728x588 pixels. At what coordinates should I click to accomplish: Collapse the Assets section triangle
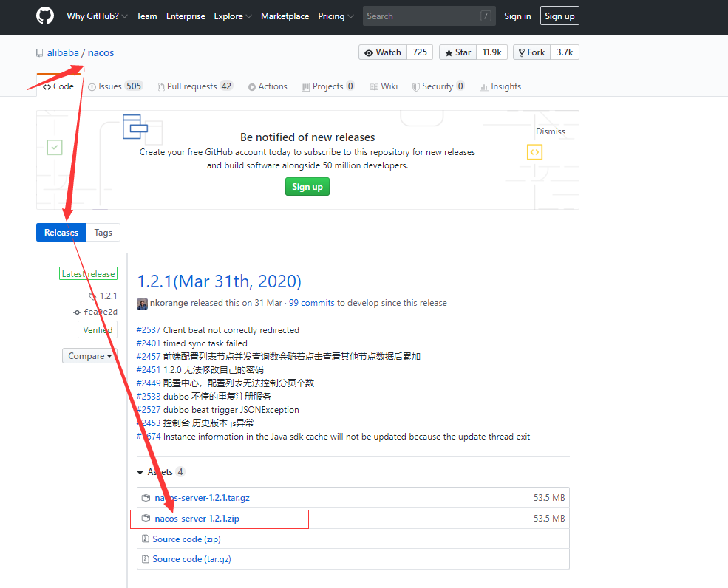pos(140,473)
